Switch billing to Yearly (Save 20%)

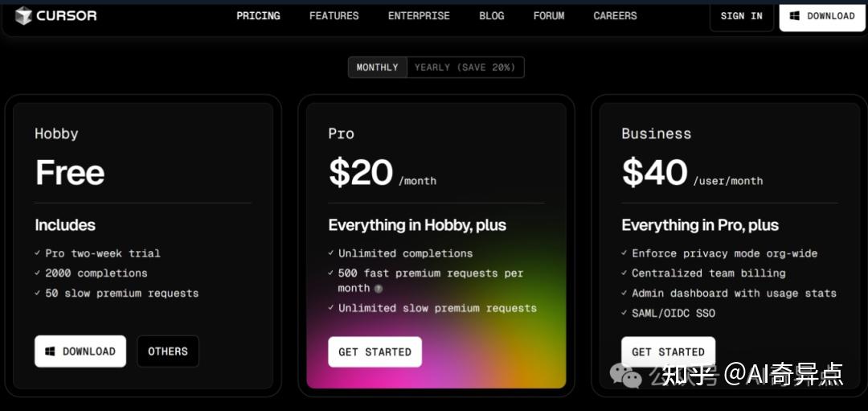[465, 68]
